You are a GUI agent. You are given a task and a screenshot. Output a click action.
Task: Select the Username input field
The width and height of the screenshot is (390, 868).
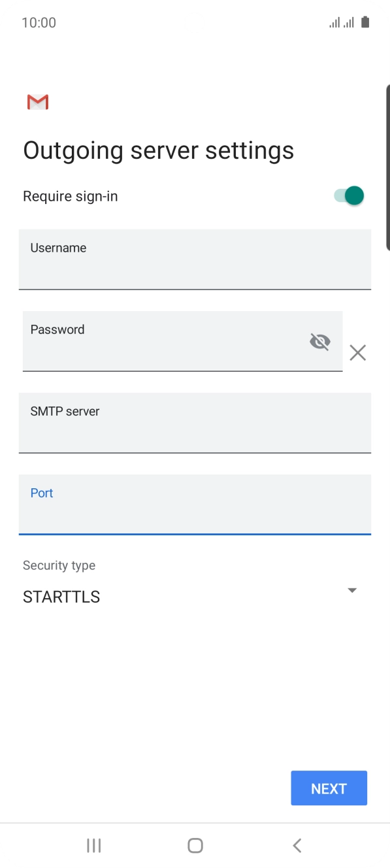click(x=195, y=259)
